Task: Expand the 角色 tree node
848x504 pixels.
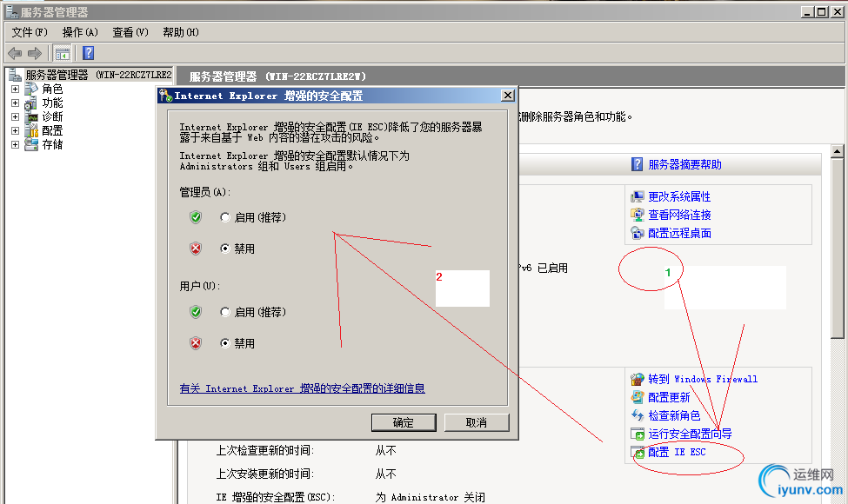Action: click(15, 89)
